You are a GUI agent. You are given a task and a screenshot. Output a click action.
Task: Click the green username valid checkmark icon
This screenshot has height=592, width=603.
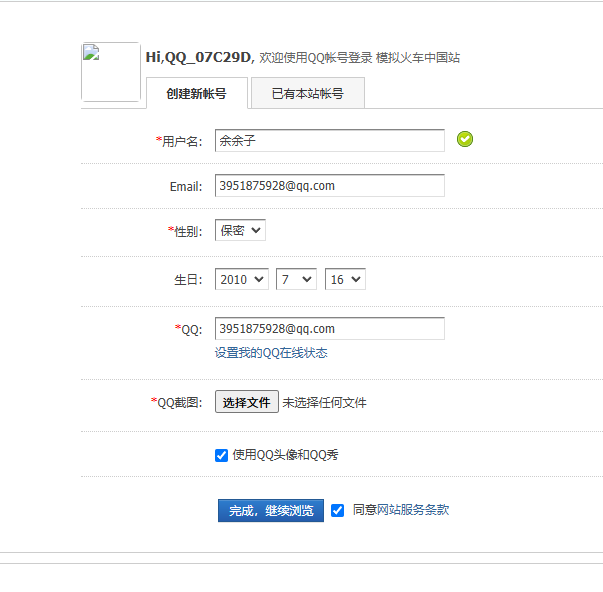point(465,139)
